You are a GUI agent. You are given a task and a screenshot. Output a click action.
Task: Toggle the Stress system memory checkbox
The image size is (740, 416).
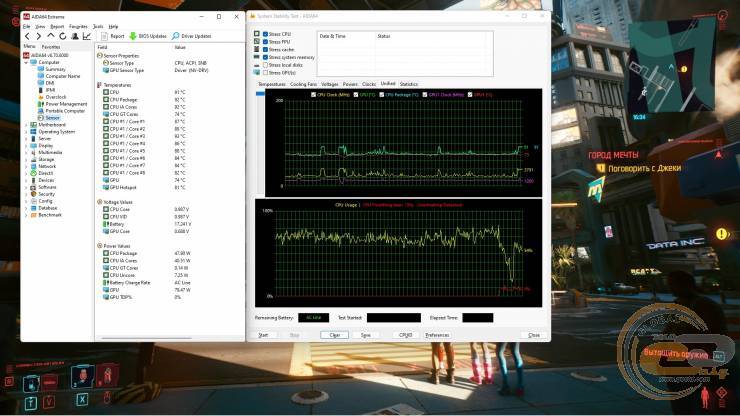click(265, 57)
